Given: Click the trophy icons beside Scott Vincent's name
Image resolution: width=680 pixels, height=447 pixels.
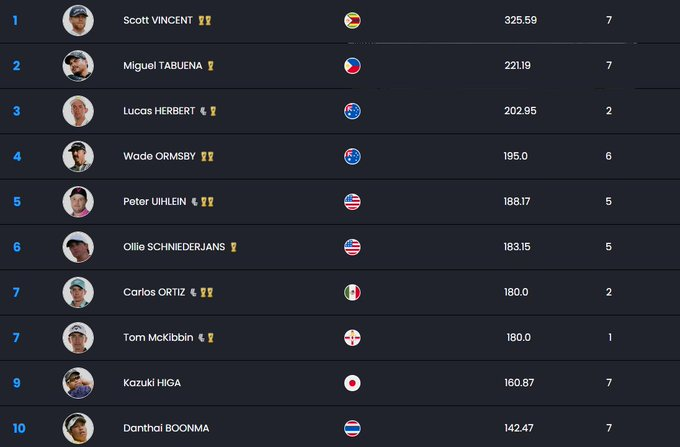Looking at the screenshot, I should pos(205,20).
